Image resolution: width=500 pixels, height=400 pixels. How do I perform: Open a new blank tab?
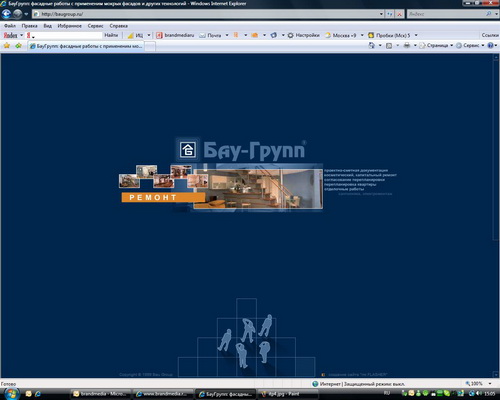click(x=150, y=46)
